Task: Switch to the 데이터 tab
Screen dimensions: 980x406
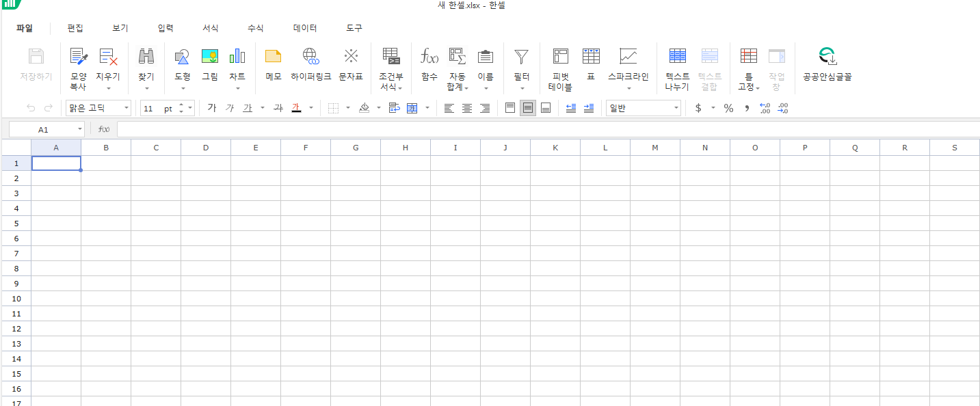Action: coord(305,28)
